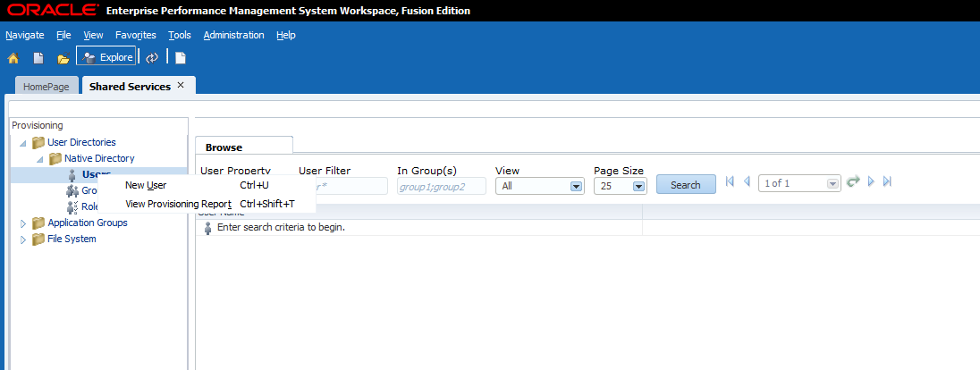Click the Native Directory folder icon
Viewport: 980px width, 370px height.
click(55, 159)
